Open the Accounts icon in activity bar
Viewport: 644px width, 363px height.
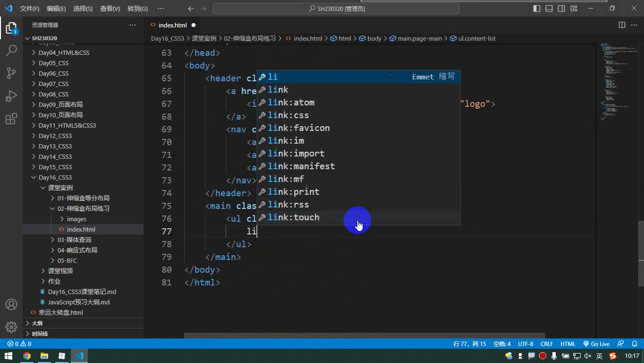[x=11, y=304]
